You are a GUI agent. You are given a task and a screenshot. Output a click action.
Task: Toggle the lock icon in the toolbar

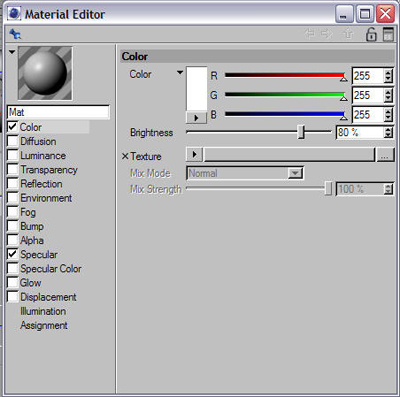pyautogui.click(x=371, y=34)
